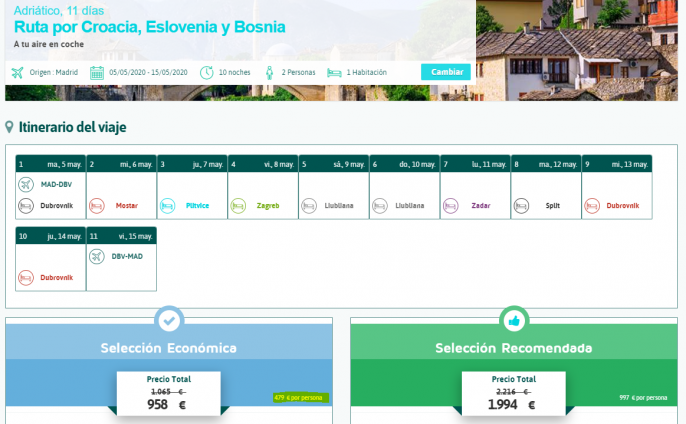The image size is (686, 424).
Task: Click the clock icon next to 10 noches
Action: click(207, 72)
